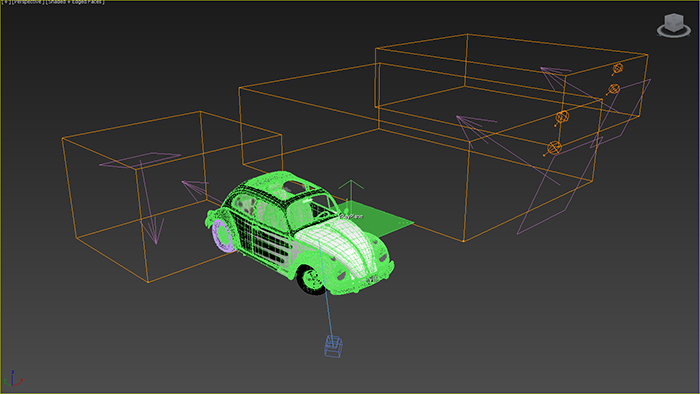Open the viewport [+] general menu
Screen dimensions: 700x394
click(x=4, y=2)
